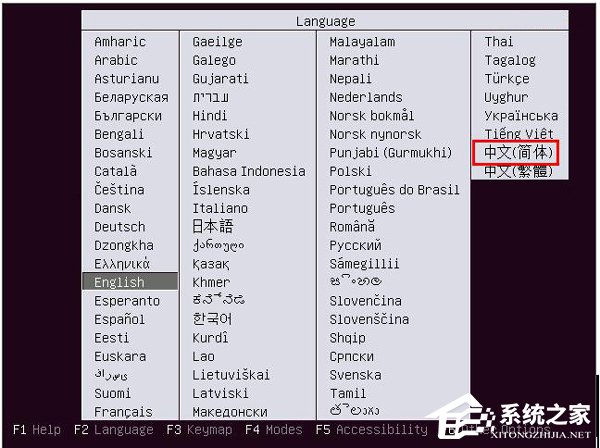Screen dimensions: 600x448
Task: Pick Português do Brasil
Action: coord(394,190)
